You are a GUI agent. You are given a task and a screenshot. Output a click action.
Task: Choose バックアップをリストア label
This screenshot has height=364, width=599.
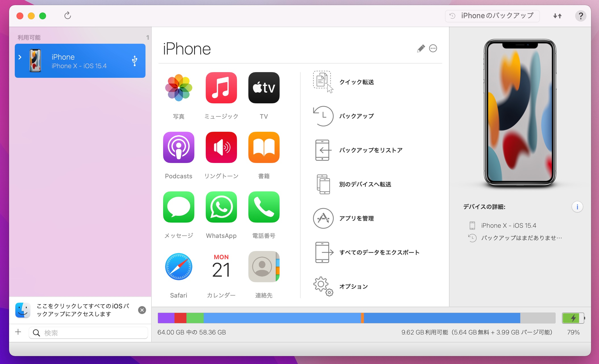coord(371,150)
